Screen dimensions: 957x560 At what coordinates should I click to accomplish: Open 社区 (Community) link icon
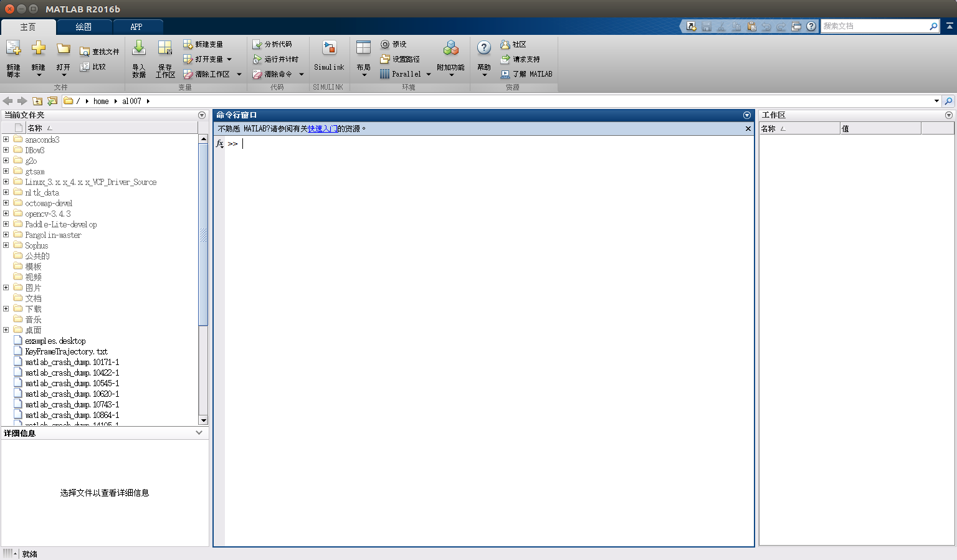click(505, 44)
